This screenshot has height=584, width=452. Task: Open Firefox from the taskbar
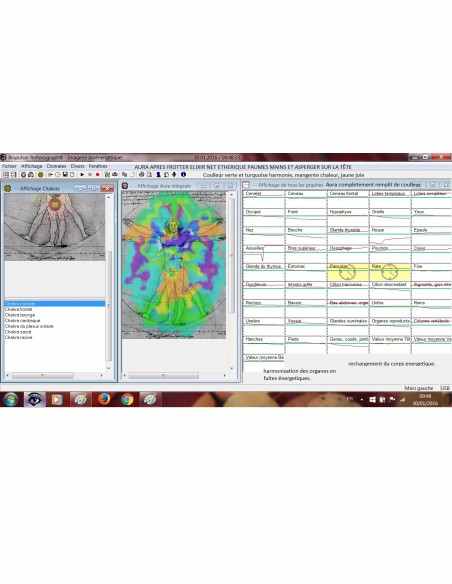104,399
